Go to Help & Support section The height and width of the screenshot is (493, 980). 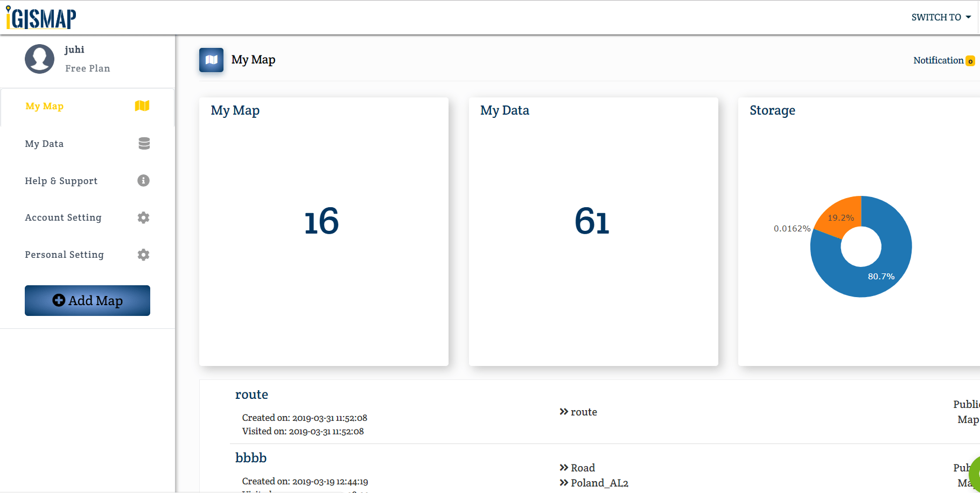61,181
